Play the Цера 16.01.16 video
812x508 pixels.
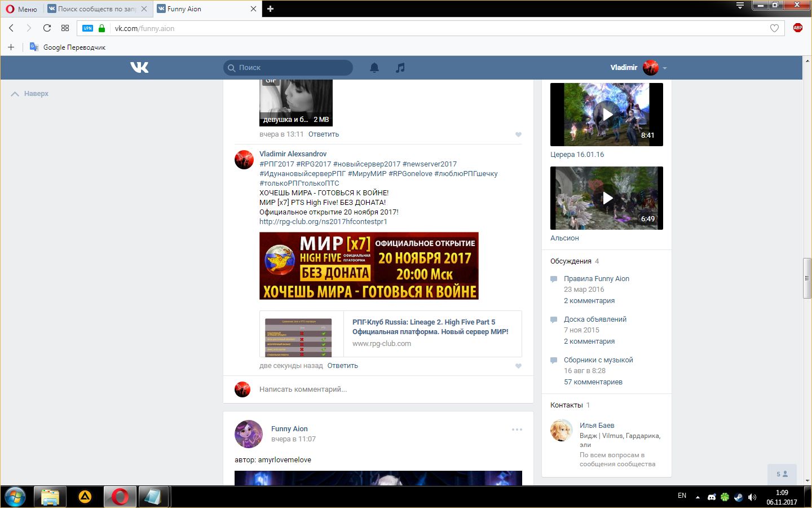click(607, 115)
